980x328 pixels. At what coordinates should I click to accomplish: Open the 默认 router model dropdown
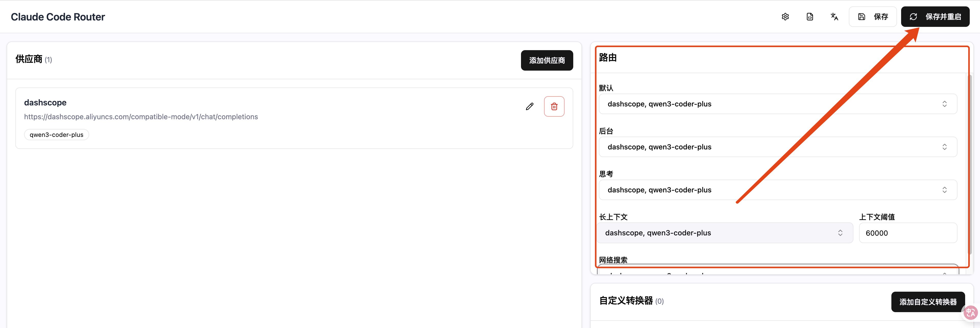tap(778, 104)
